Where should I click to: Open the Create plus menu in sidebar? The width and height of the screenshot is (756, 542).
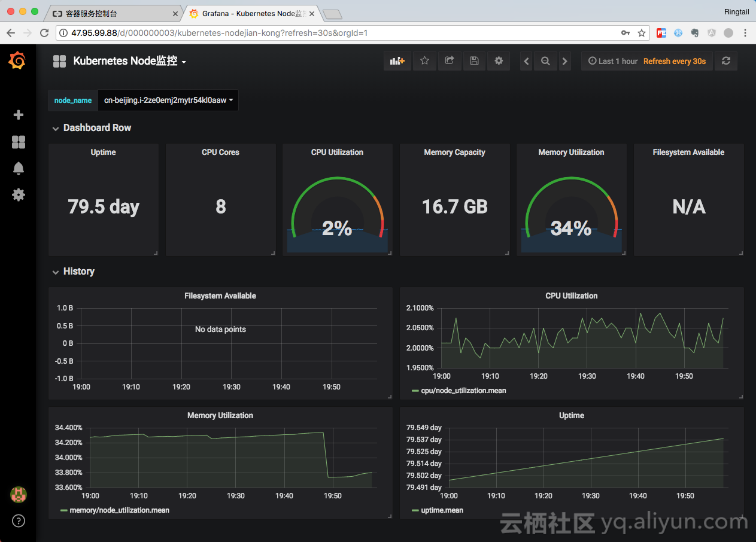(19, 115)
